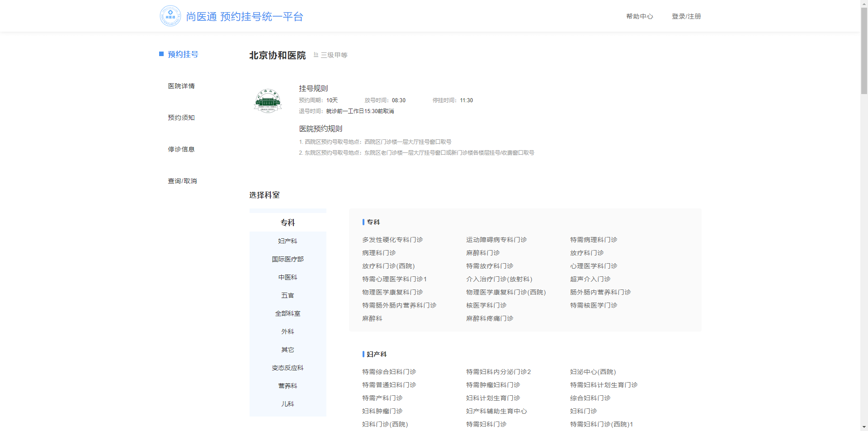Open 妇科门诊(西院)
The width and height of the screenshot is (868, 431).
point(385,424)
